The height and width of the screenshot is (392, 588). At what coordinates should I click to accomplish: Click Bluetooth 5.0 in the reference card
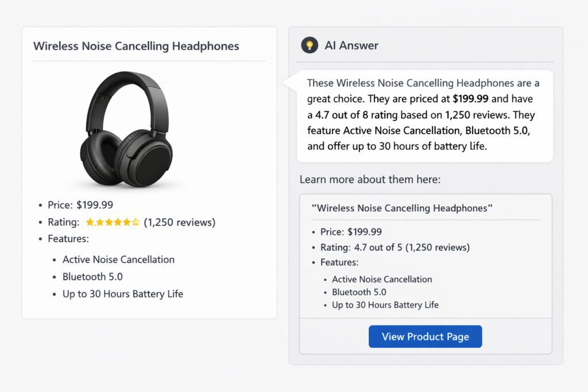pos(359,292)
